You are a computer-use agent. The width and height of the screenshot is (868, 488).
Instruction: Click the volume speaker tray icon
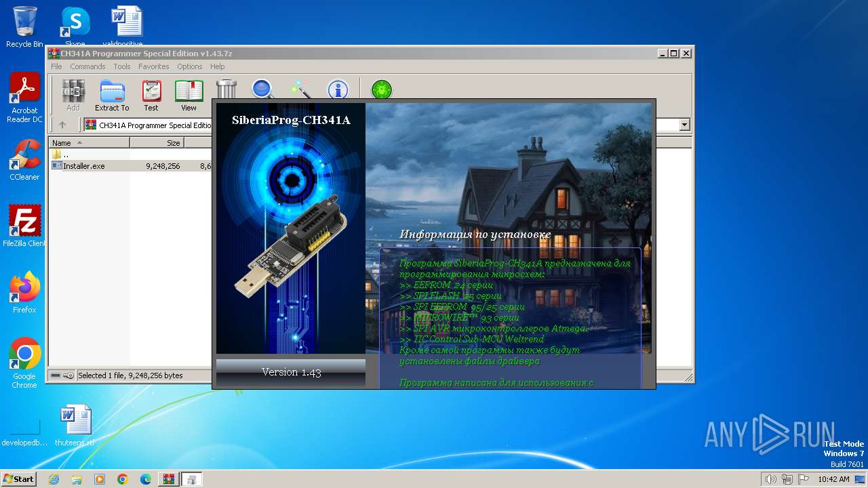click(770, 479)
